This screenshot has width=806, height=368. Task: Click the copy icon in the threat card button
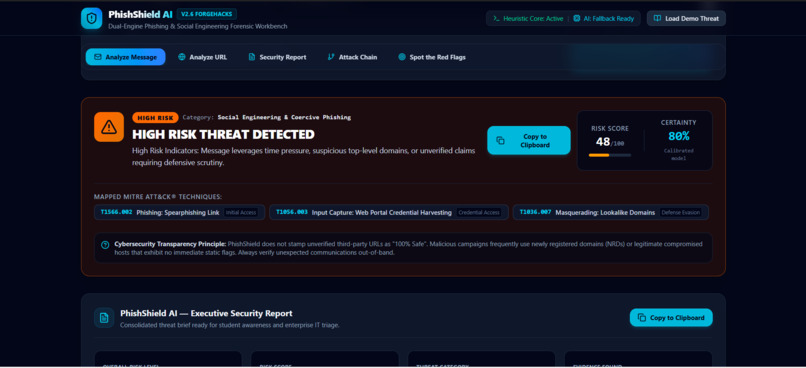[x=501, y=140]
